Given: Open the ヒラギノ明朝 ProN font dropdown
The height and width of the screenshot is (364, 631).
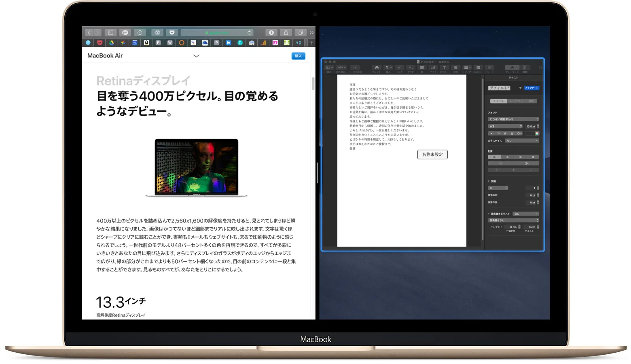Looking at the screenshot, I should tap(513, 119).
